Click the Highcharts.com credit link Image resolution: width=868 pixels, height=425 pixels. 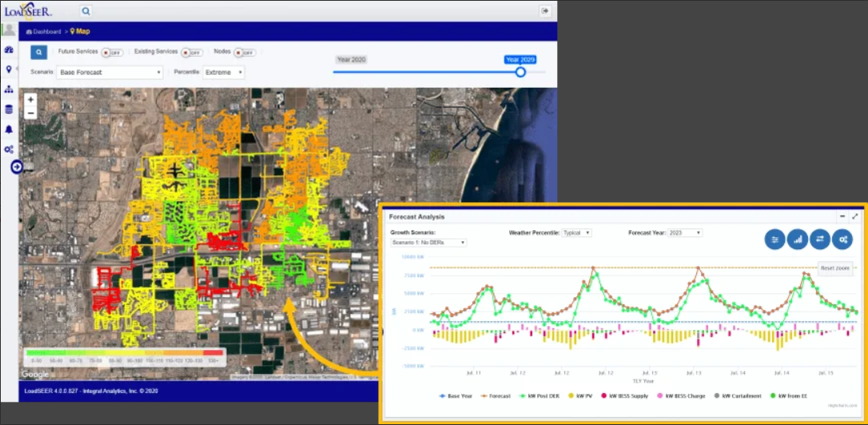[841, 406]
